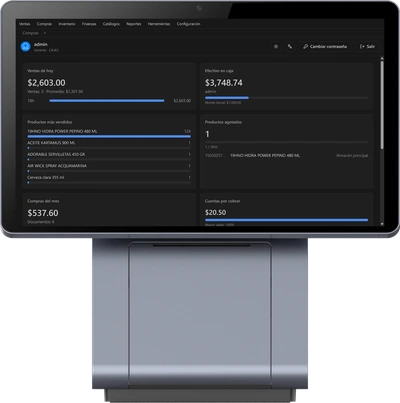Click the admin user avatar icon

coord(26,47)
